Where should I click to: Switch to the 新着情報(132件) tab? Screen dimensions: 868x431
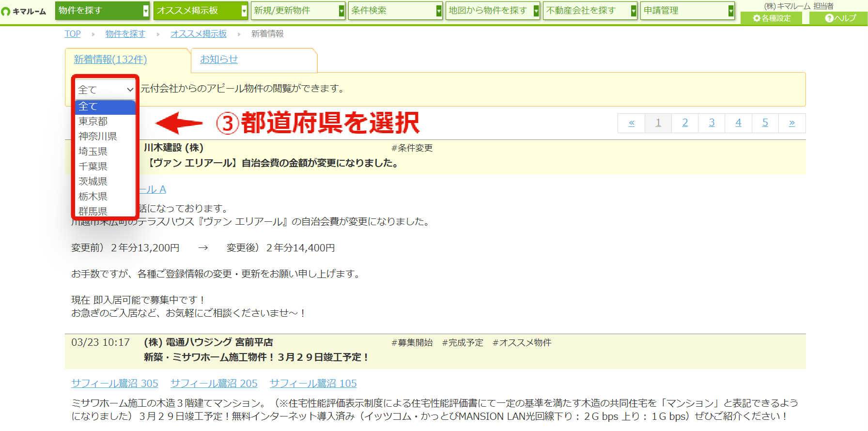point(110,60)
